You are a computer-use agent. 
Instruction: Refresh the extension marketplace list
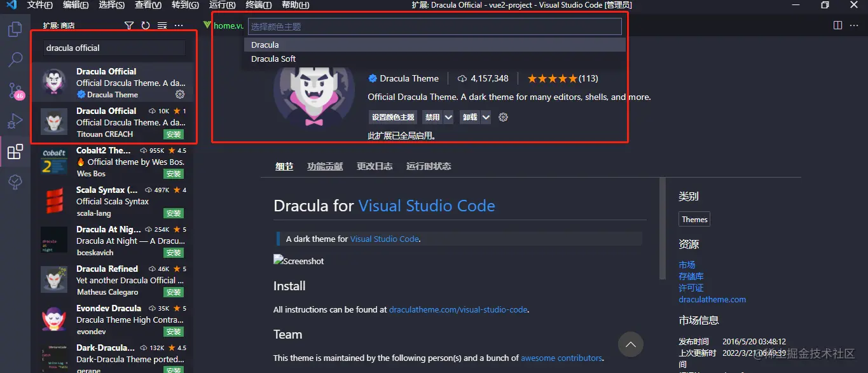(145, 25)
